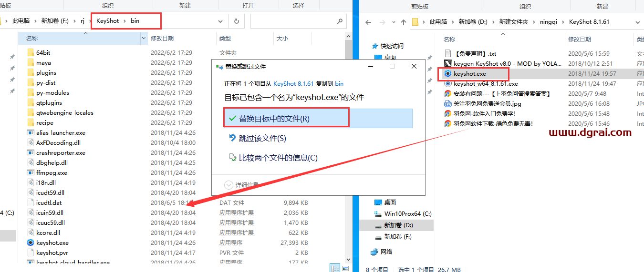644x272 pixels.
Task: Open 新加卷 (F:) drive in right nav pane
Action: (398, 237)
